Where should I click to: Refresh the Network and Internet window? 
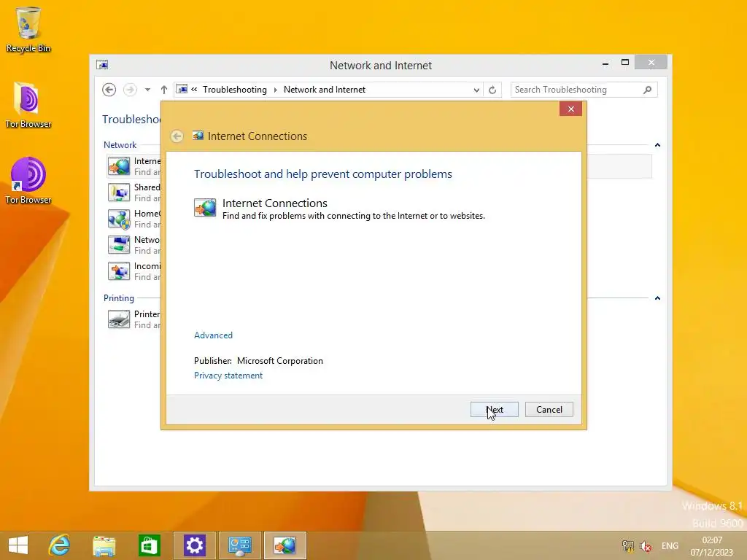click(x=492, y=90)
